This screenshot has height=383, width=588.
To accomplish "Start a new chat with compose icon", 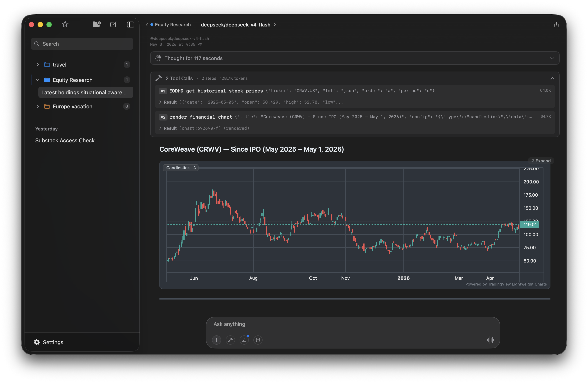I will [x=113, y=24].
